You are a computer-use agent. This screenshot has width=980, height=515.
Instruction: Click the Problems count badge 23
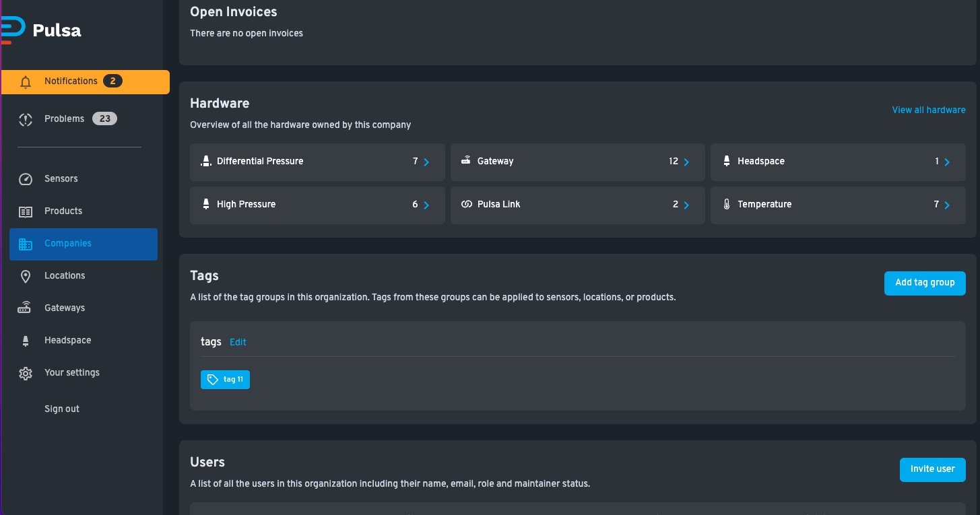coord(104,119)
